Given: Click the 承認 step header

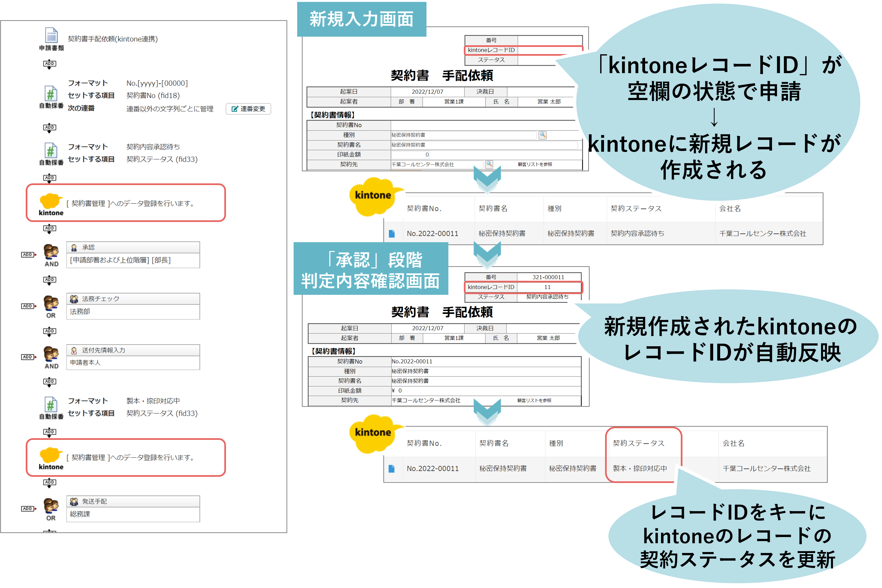Looking at the screenshot, I should click(x=133, y=247).
